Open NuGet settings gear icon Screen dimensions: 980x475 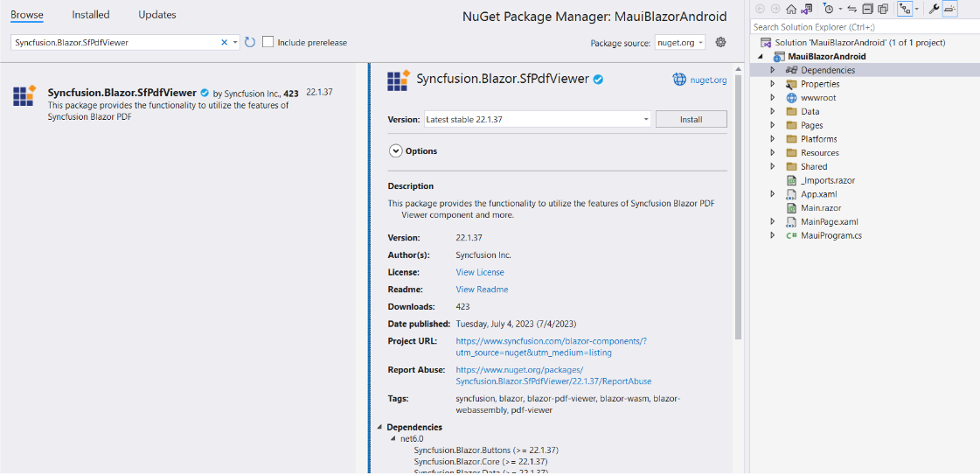point(720,42)
